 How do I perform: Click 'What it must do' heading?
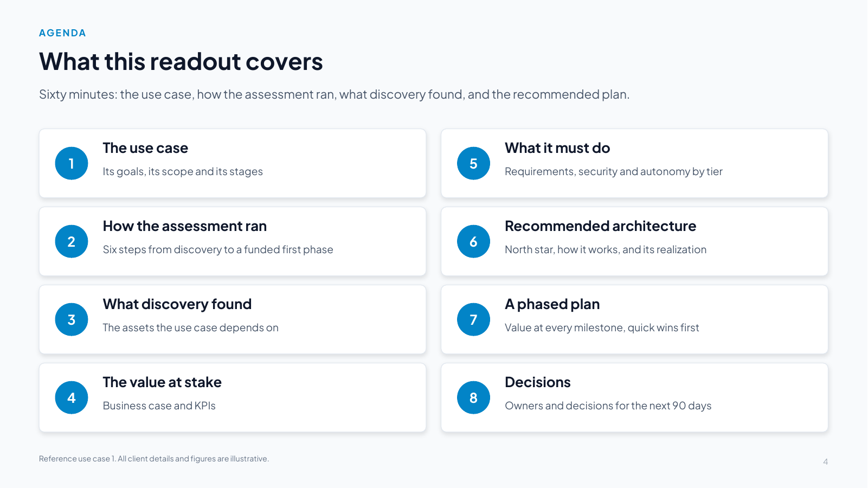pos(557,148)
